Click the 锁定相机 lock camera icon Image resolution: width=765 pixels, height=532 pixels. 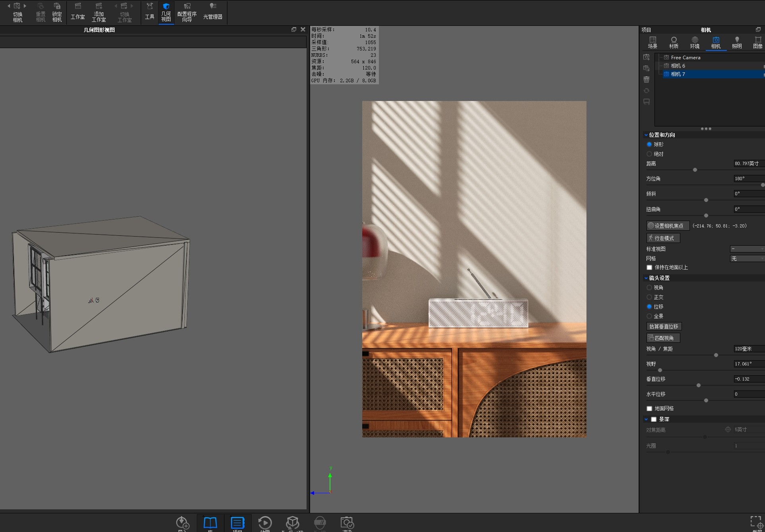[57, 12]
